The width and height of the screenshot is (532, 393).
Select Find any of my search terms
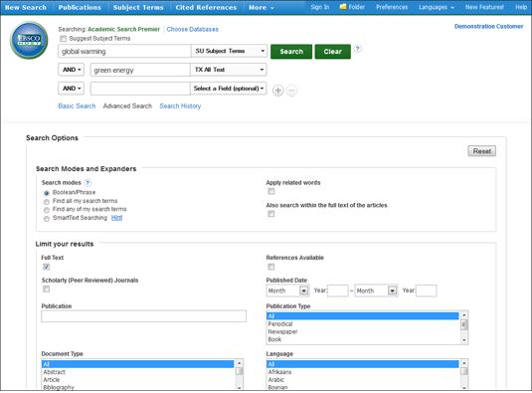tap(47, 210)
